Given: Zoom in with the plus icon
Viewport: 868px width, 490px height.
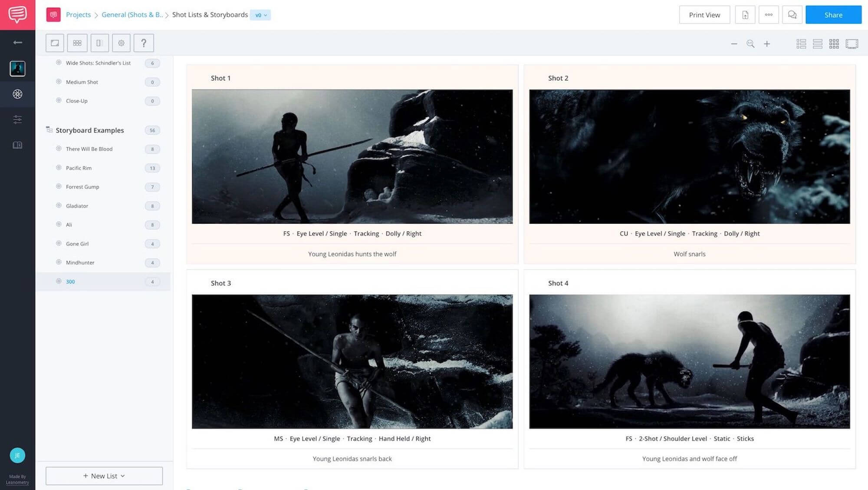Looking at the screenshot, I should pyautogui.click(x=767, y=44).
